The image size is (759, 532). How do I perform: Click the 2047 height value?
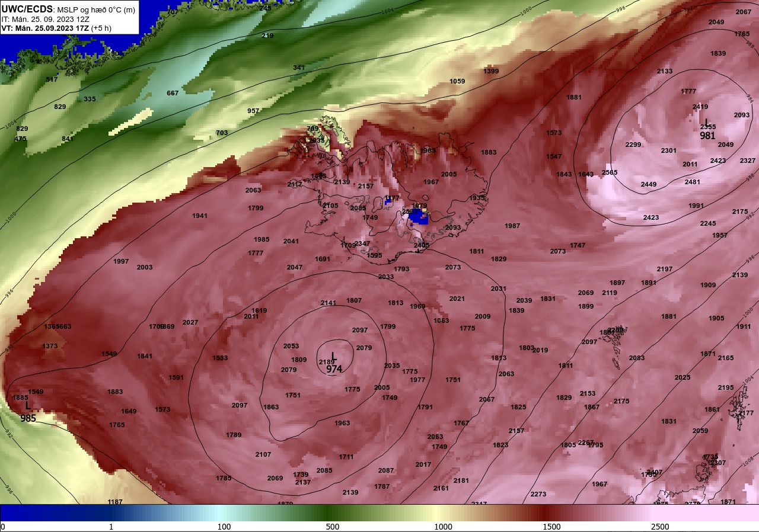(295, 267)
